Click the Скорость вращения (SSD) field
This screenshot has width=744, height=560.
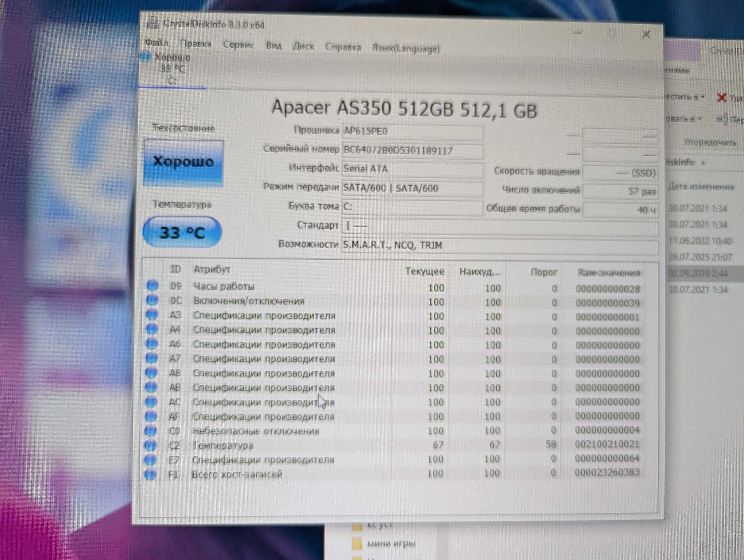coord(620,173)
